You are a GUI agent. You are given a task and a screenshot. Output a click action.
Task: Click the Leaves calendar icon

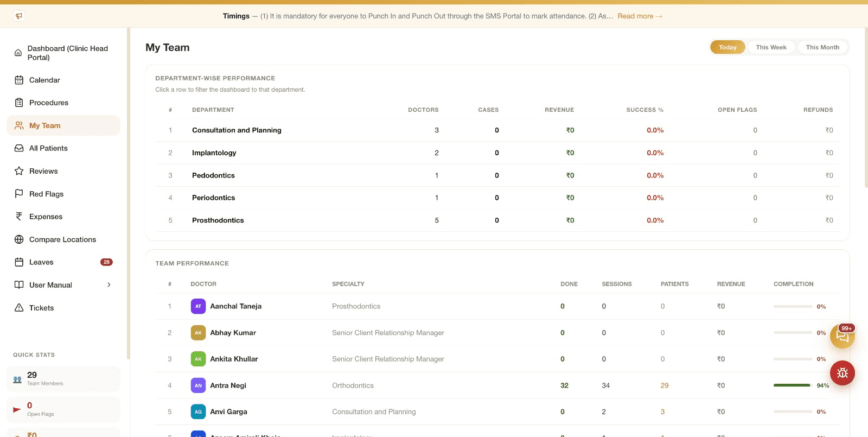[19, 262]
